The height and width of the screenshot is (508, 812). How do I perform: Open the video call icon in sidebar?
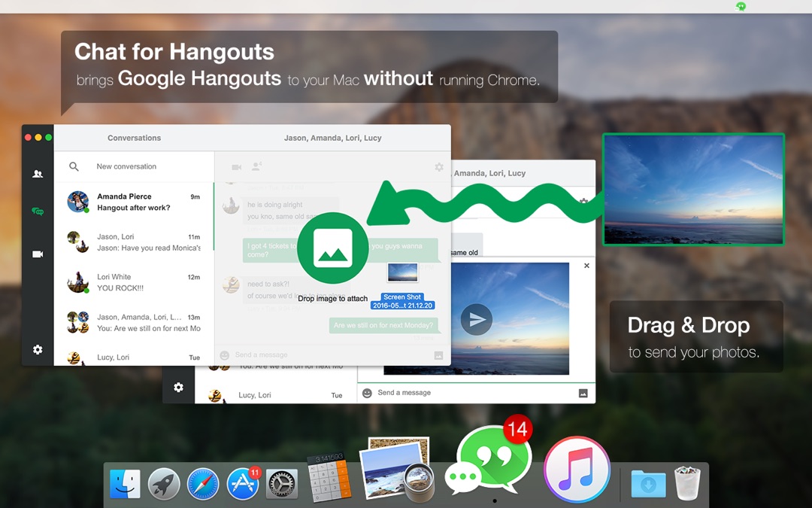tap(38, 254)
